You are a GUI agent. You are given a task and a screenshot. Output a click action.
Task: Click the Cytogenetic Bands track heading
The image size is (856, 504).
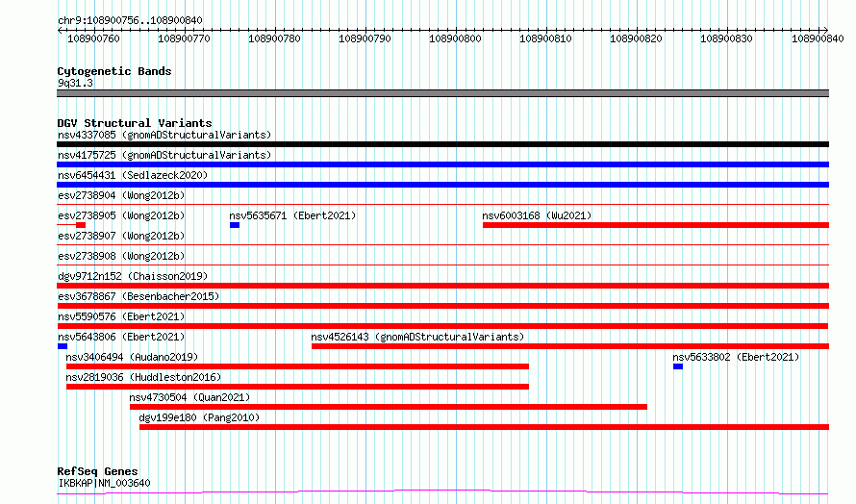pos(114,71)
